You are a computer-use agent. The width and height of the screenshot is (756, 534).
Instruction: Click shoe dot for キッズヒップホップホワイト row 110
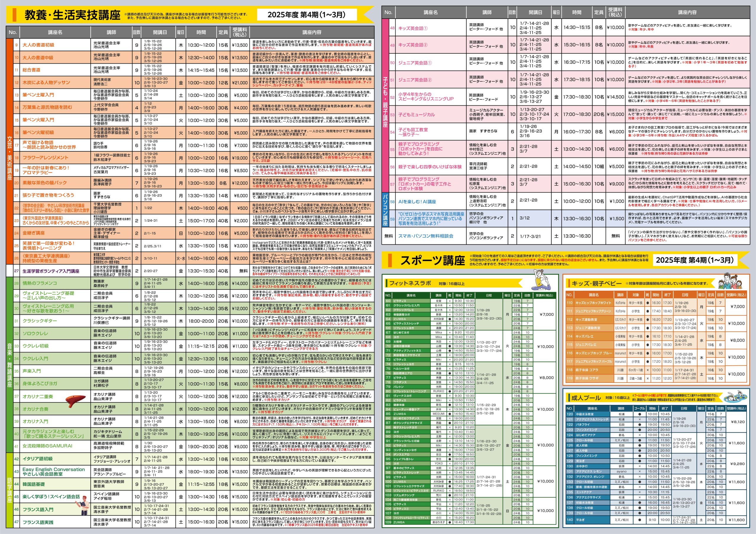pos(647,303)
